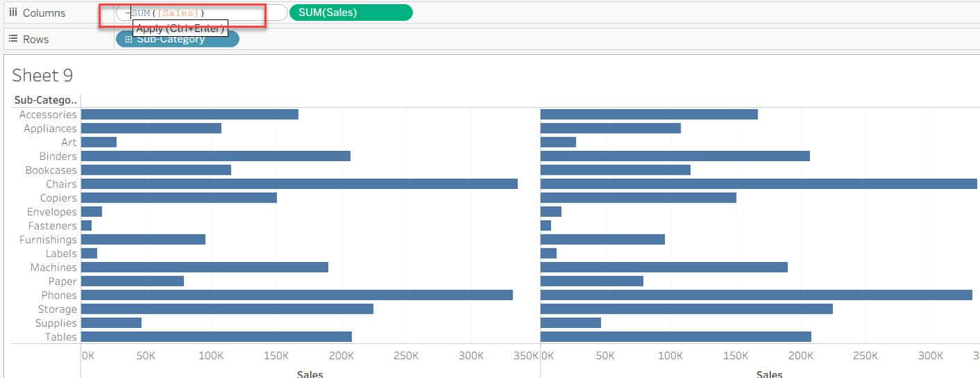Click the Sheet 9 title
Screen dimensions: 980x378
(42, 75)
